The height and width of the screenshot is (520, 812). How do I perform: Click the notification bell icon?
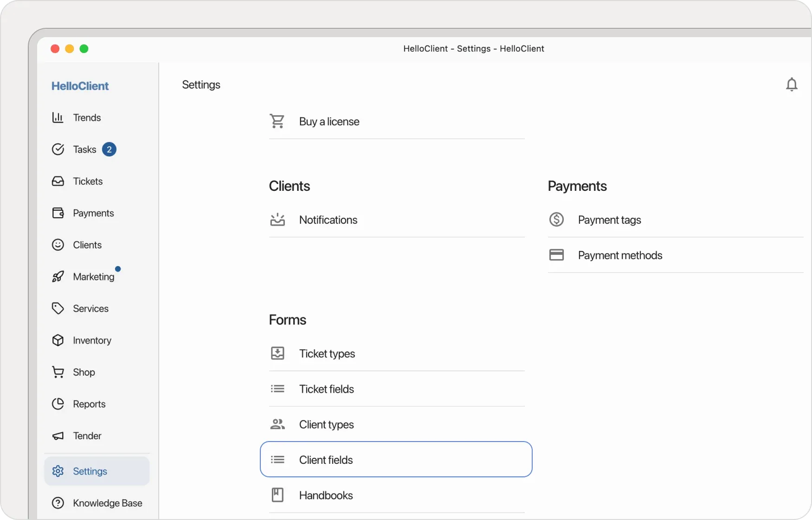[792, 84]
